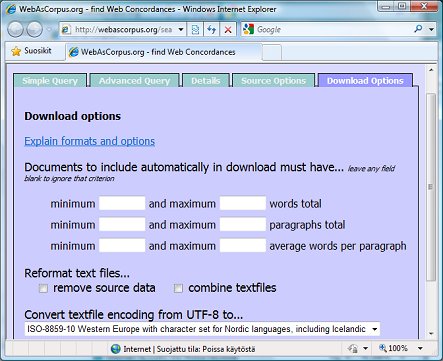
Task: Click the Google search provider icon
Action: 248,29
